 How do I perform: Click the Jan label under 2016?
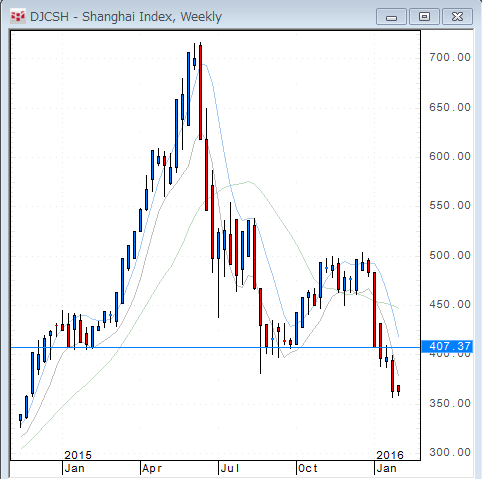click(x=386, y=469)
